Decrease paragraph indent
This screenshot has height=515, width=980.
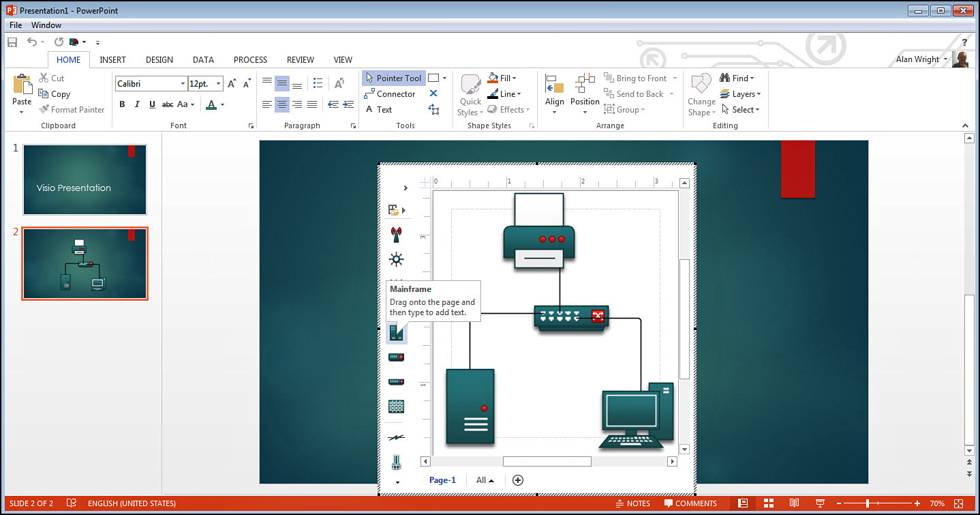pos(333,104)
